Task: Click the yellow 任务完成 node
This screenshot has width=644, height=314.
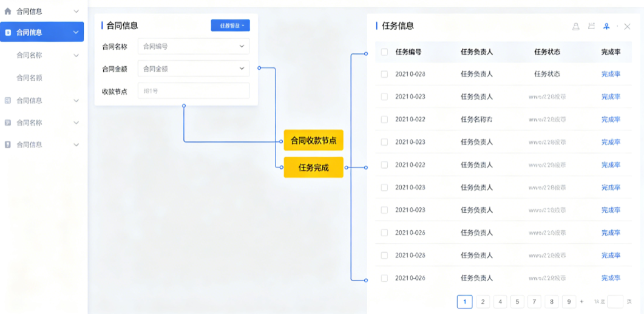Action: click(313, 167)
